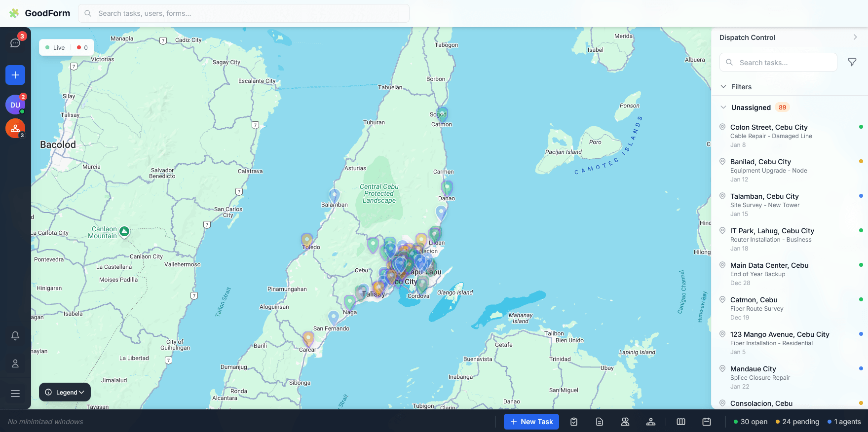Select the Banilad, Cebu City task
The image size is (868, 432).
pos(790,170)
